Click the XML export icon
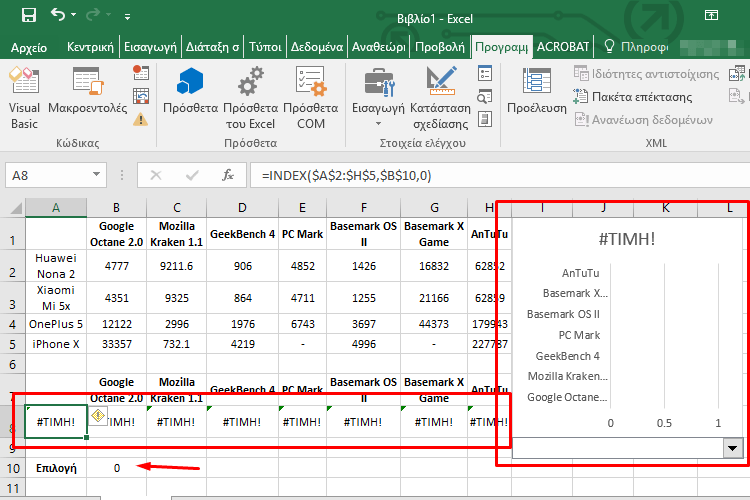 coord(737,96)
